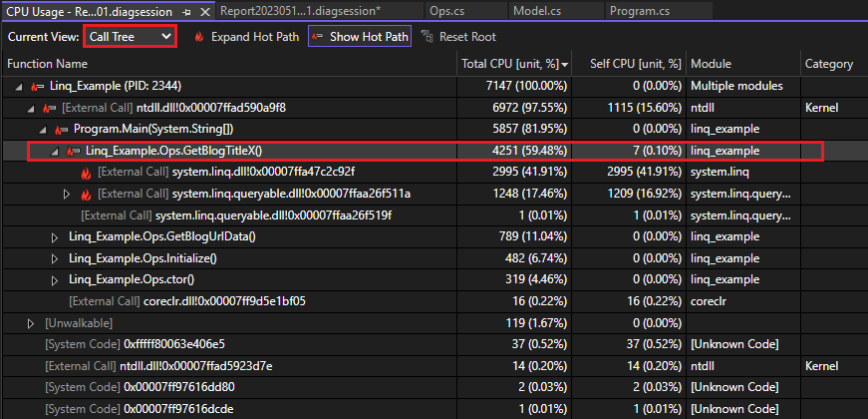The width and height of the screenshot is (868, 419).
Task: Click hot path icon on Program.Main row
Action: point(62,129)
